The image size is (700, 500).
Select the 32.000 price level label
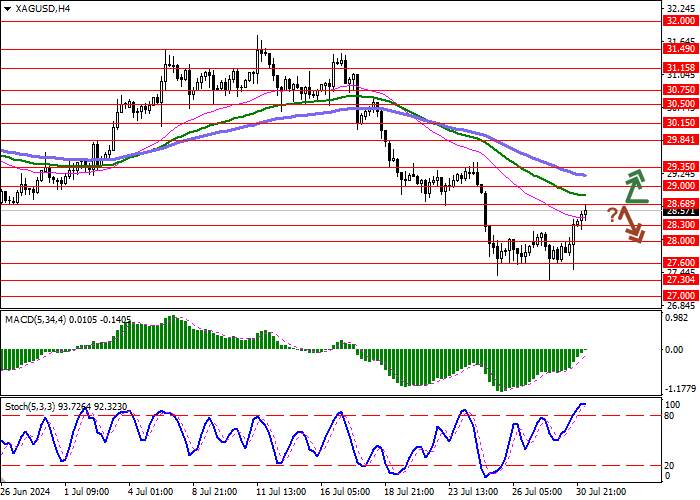680,21
